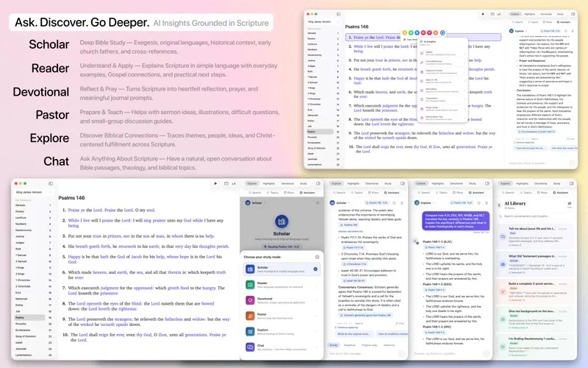Open Word Study in the AI Insights popup

click(x=442, y=90)
